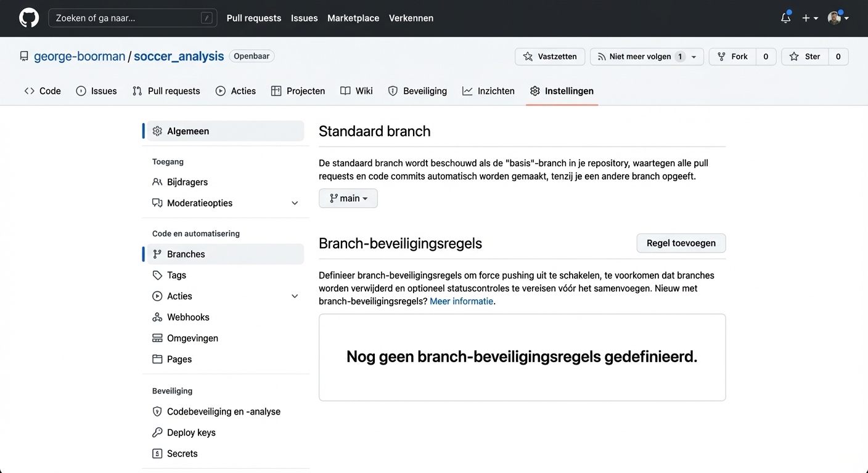
Task: Open the Omgevingen settings section
Action: pos(192,338)
